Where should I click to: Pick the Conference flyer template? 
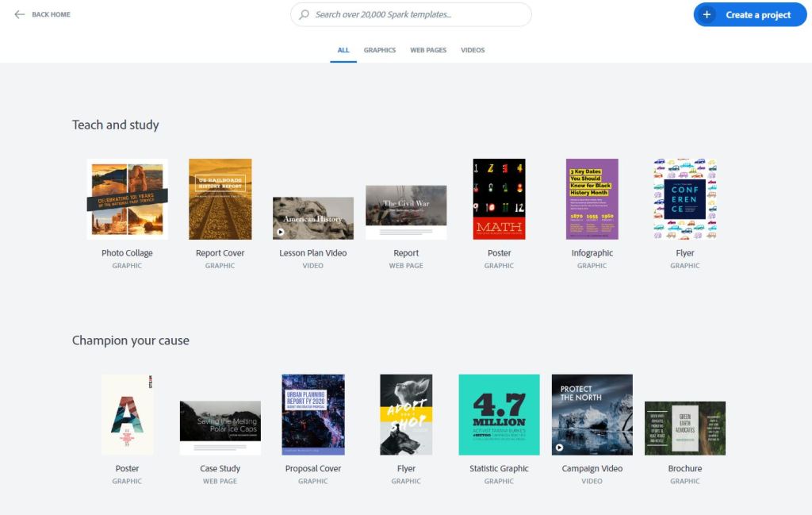pyautogui.click(x=684, y=199)
